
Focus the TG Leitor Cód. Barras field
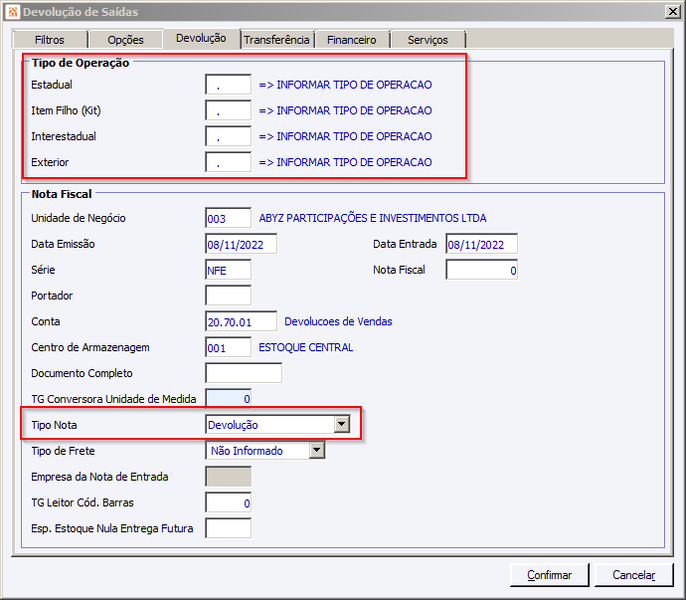(228, 502)
